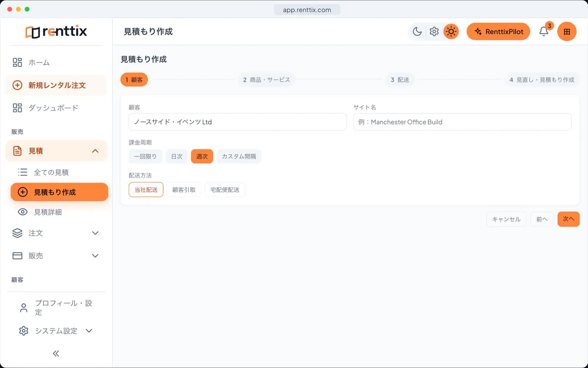Select 当社配送 delivery method

coord(146,190)
